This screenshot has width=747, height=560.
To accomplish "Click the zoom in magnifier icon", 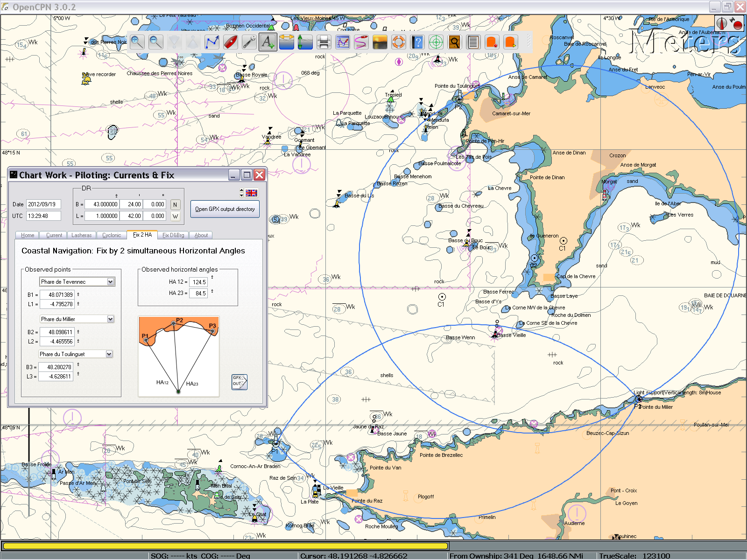I will tap(137, 42).
